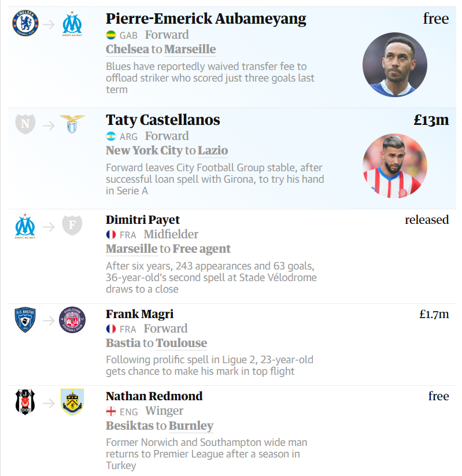Click the Argentina flag next to ARG
Image resolution: width=462 pixels, height=476 pixels.
pyautogui.click(x=111, y=136)
